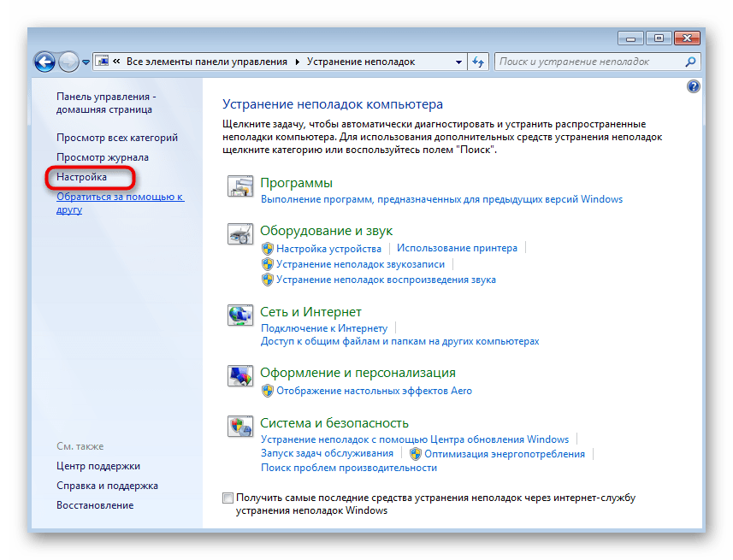Screen dimensions: 733x560
Task: Open Справка и поддержка link
Action: (107, 486)
